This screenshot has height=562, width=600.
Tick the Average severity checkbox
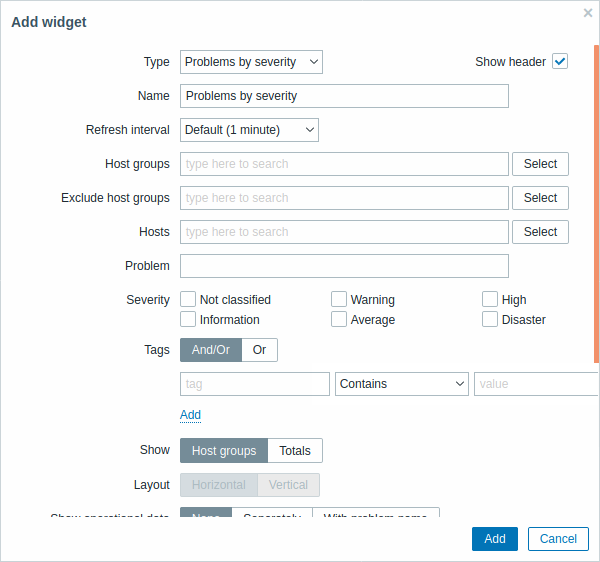click(x=339, y=319)
